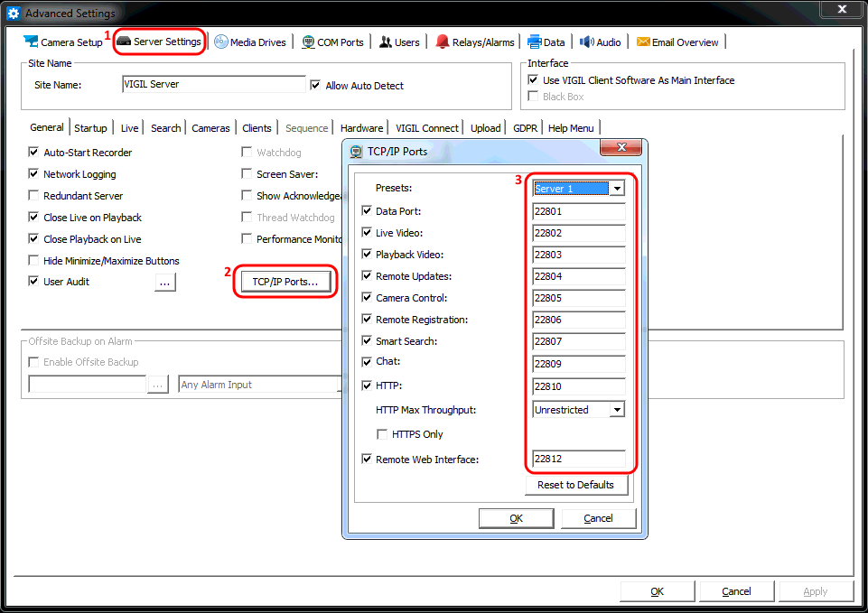Select the Search tab
The width and height of the screenshot is (868, 613).
[x=166, y=128]
